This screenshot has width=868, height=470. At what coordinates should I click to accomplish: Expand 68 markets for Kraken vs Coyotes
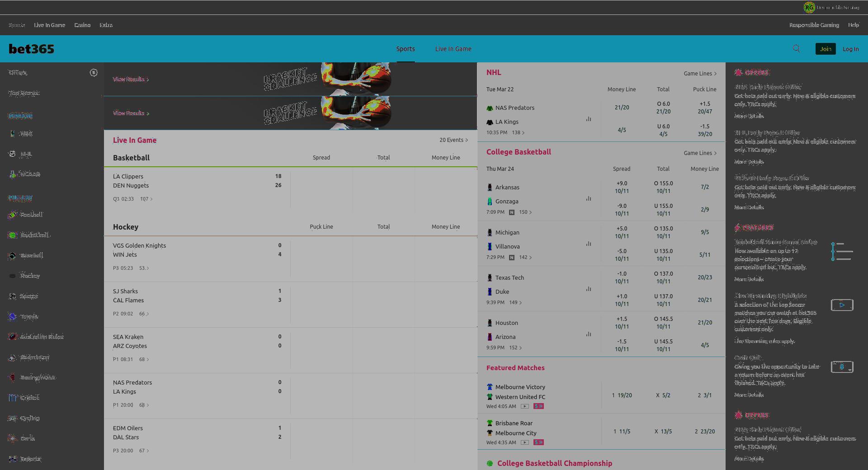(x=144, y=359)
